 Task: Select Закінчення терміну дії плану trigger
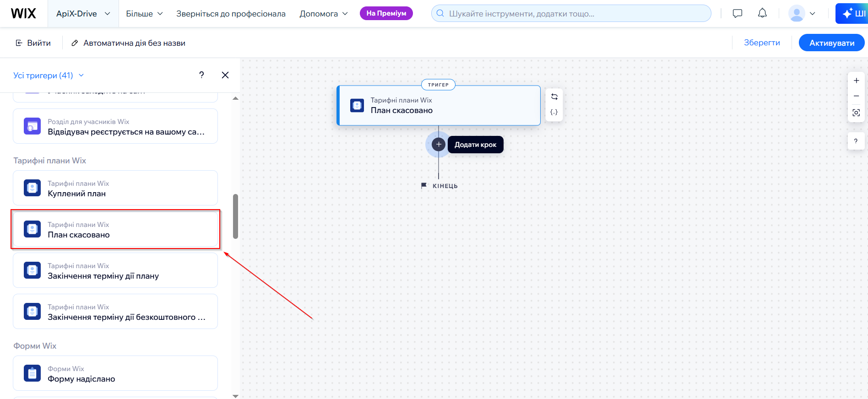tap(115, 270)
